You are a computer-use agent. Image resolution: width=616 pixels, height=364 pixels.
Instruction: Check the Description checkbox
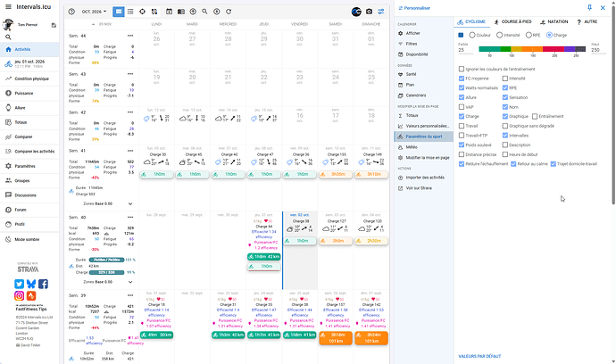tap(505, 145)
